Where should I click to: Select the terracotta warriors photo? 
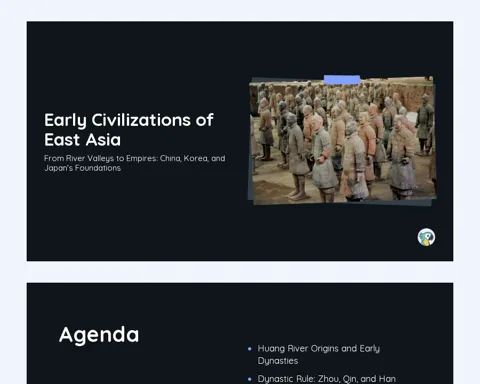pos(343,140)
